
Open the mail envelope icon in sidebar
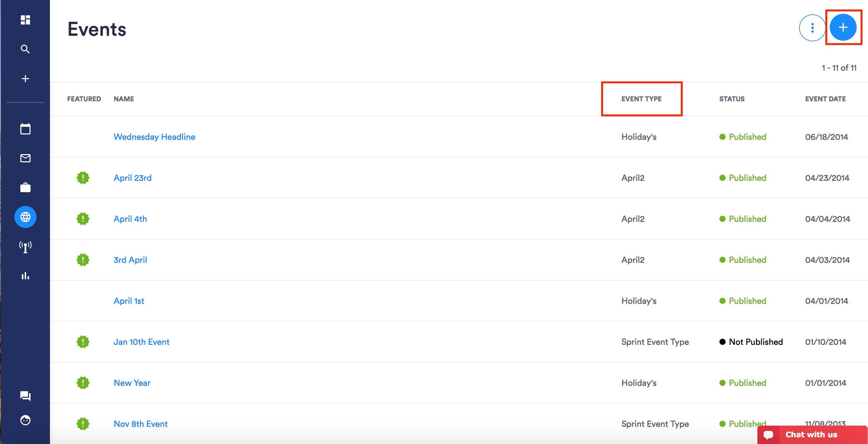click(25, 158)
